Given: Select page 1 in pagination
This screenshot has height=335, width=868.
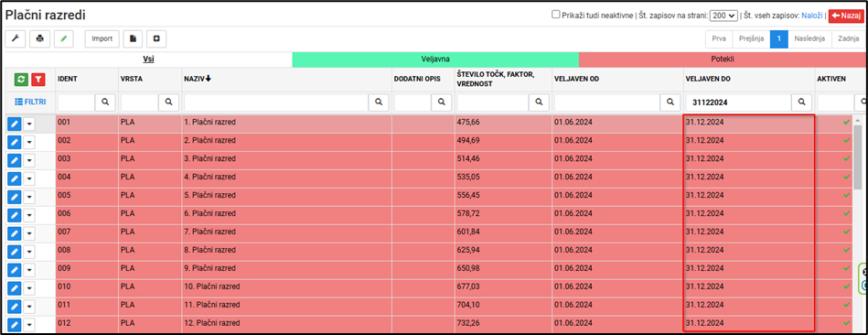Looking at the screenshot, I should 779,38.
